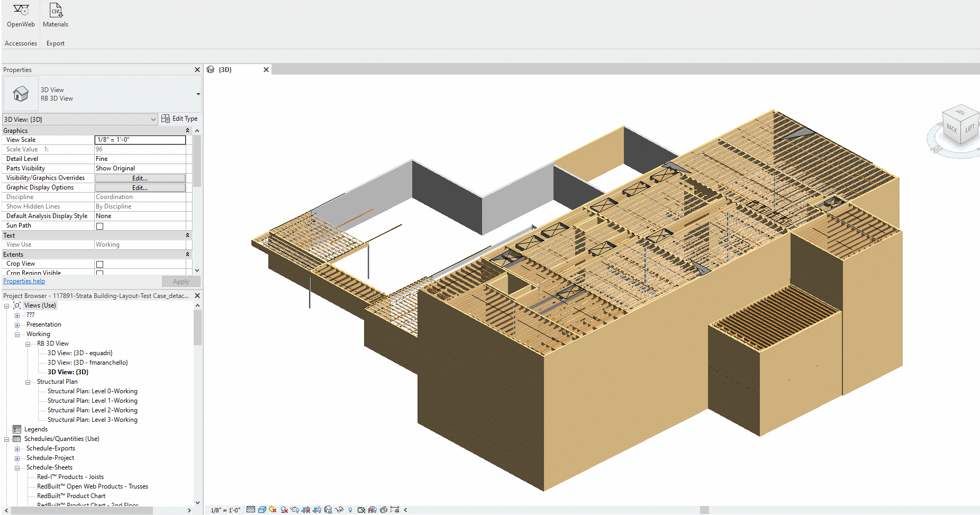The image size is (980, 515).
Task: Expand the Schedule-Exports node
Action: coord(17,449)
